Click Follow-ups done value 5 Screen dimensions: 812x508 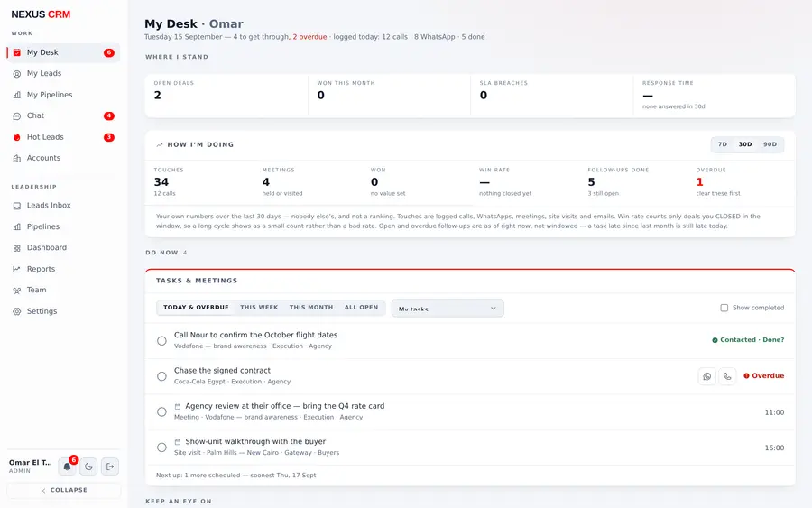591,182
